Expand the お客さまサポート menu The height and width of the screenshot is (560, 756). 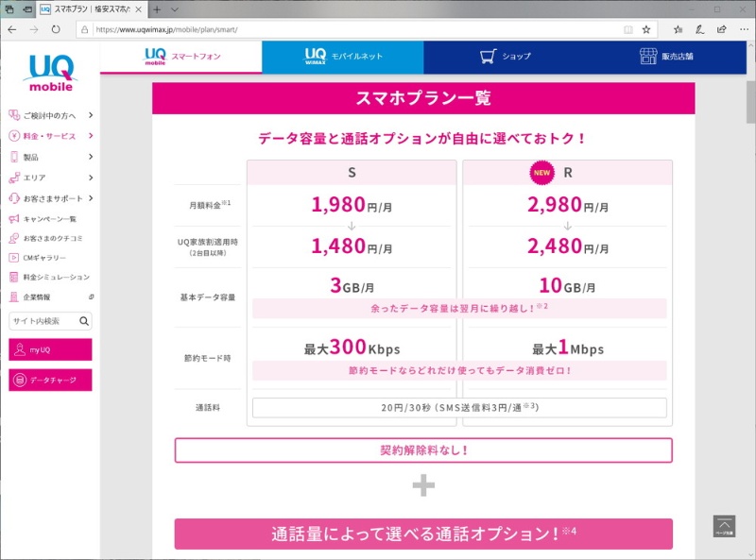51,198
